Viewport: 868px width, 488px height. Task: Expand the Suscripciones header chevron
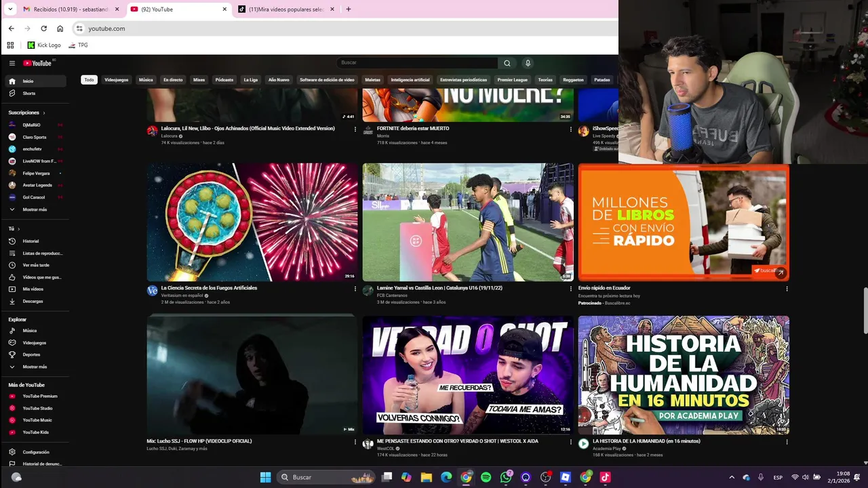pyautogui.click(x=44, y=113)
